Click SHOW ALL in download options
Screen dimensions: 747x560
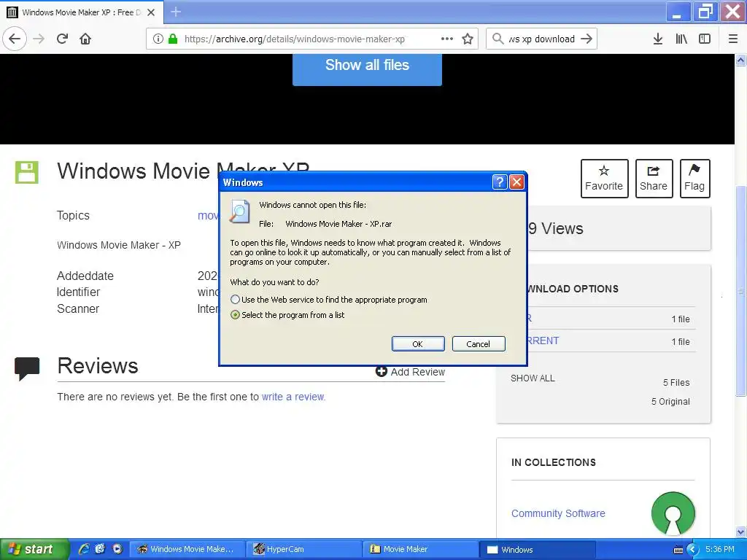tap(533, 378)
